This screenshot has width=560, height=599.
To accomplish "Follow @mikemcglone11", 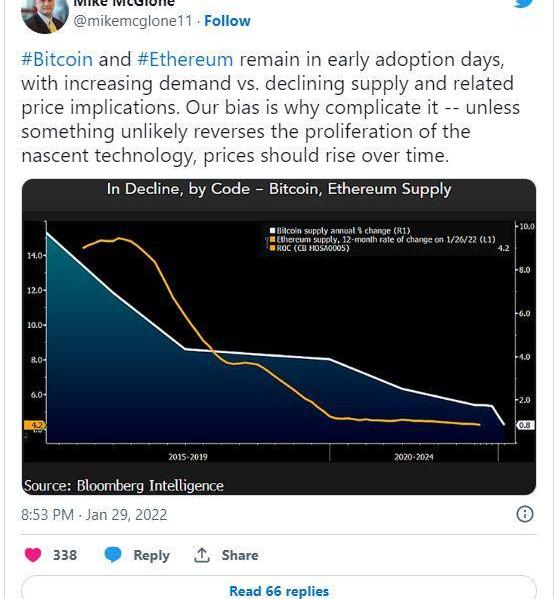I will (227, 21).
